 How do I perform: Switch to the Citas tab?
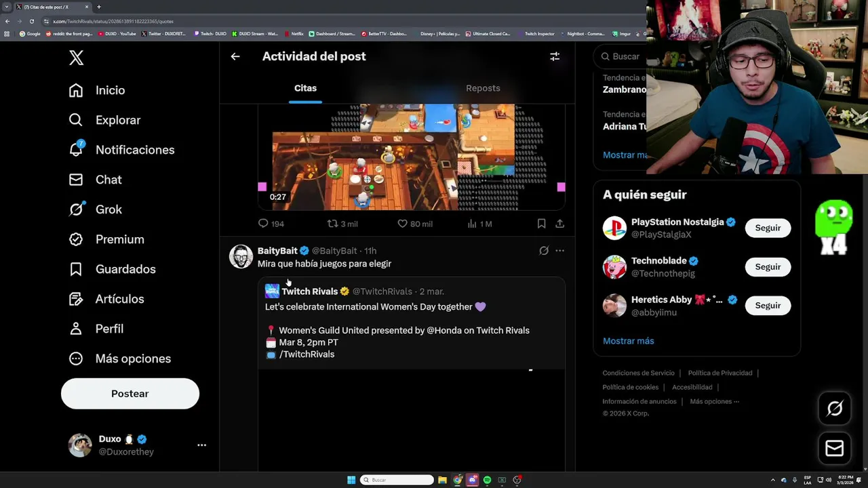(x=305, y=88)
